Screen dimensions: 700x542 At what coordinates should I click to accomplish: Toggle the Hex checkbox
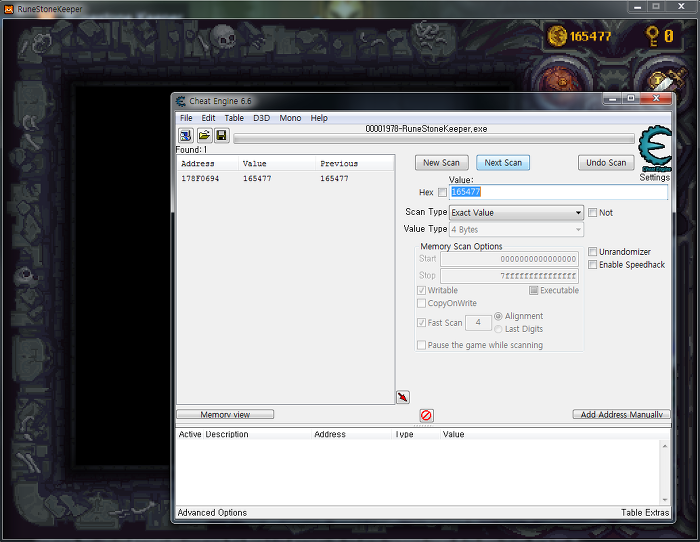[442, 192]
